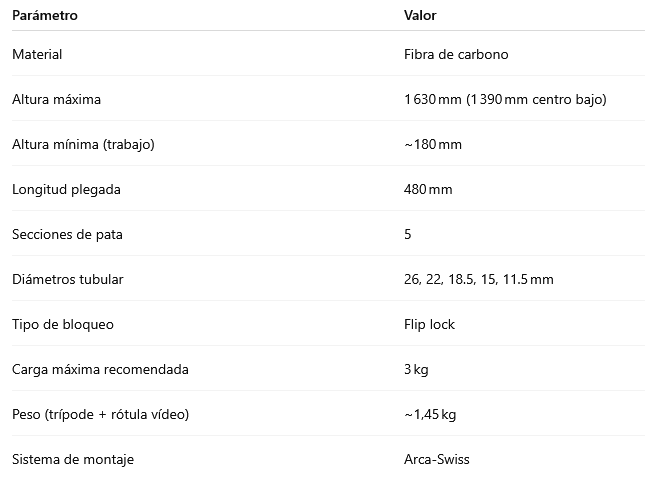Image resolution: width=645 pixels, height=487 pixels.
Task: Click the ~180 mm value cell
Action: [433, 144]
